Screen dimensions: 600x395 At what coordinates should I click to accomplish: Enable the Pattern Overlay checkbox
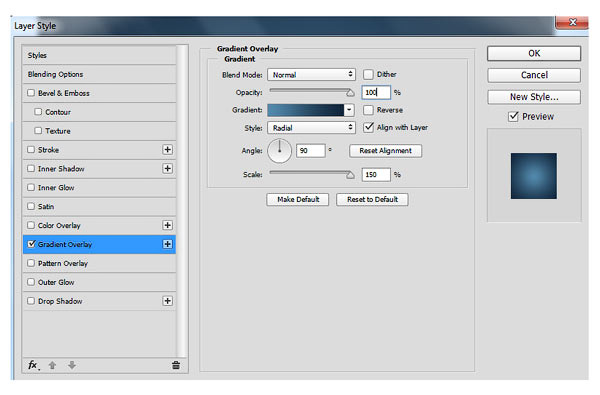coord(31,263)
